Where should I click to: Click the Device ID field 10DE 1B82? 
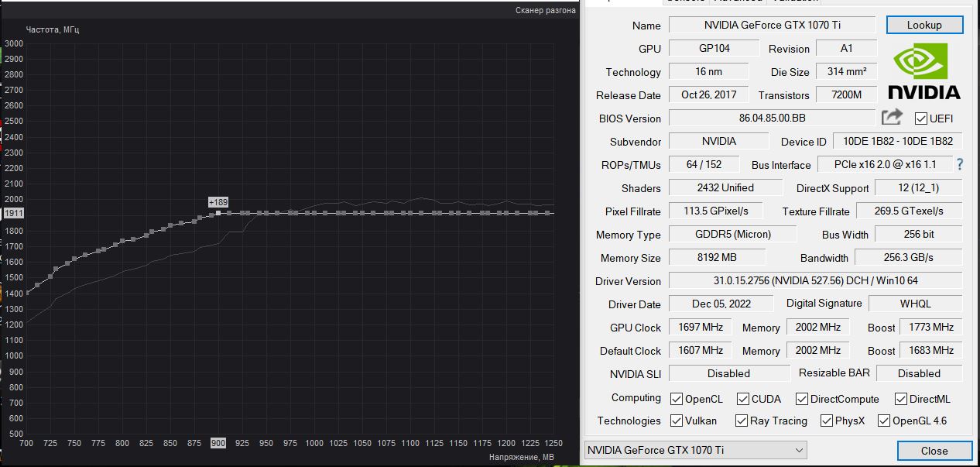pyautogui.click(x=898, y=141)
